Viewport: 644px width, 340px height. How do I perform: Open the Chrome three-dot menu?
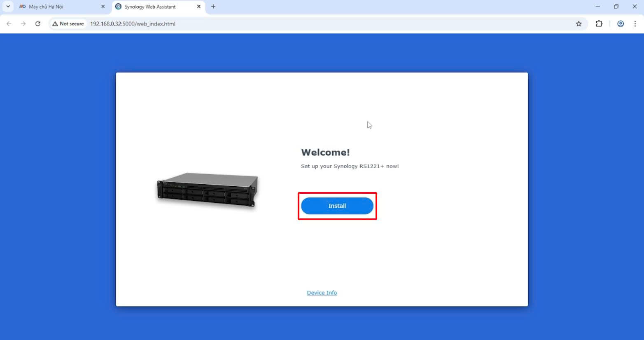coord(635,24)
